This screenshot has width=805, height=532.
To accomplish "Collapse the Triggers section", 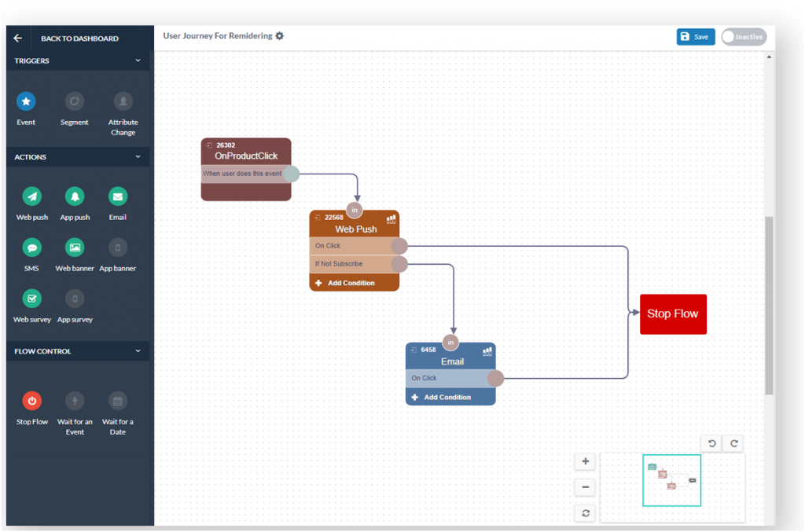I will 138,61.
